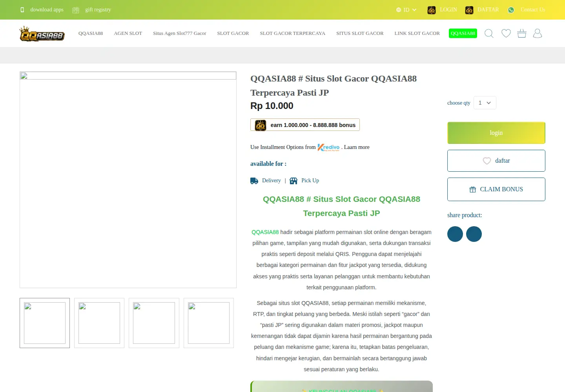Click the WhatsApp icon near Contact Us
This screenshot has height=392, width=565.
click(x=511, y=10)
